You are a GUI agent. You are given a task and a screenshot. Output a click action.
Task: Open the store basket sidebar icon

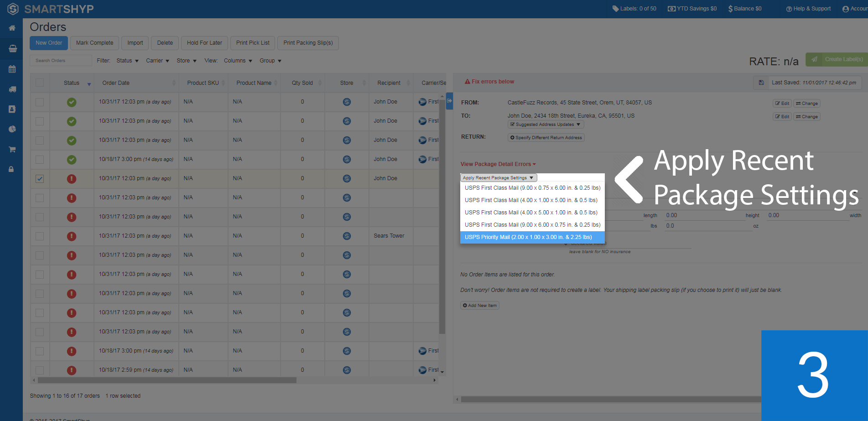12,48
